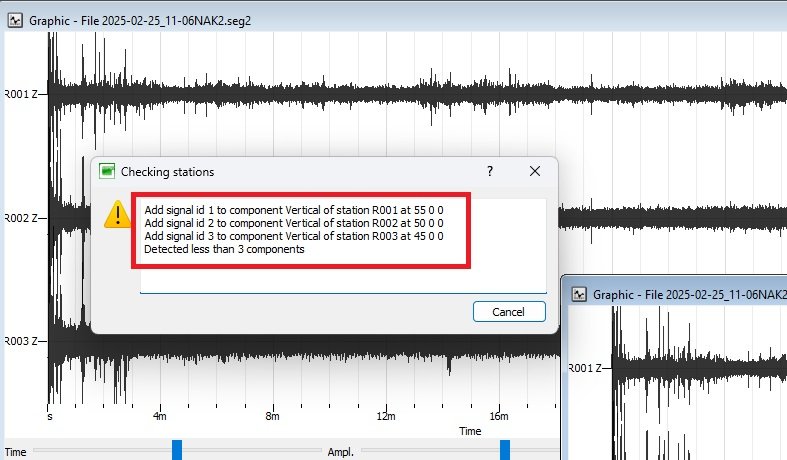Close the Checking stations dialog
Viewport: 787px width, 460px height.
(x=535, y=171)
